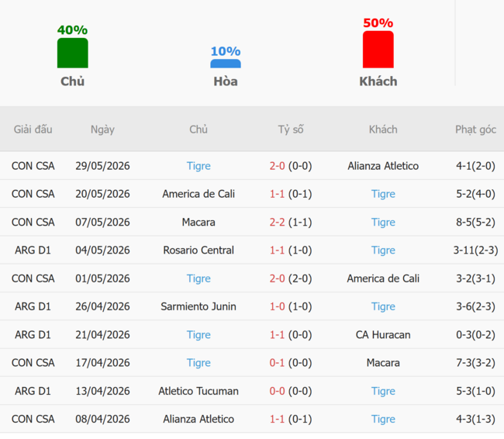Open Tigre link in the 29/05/2026 row
This screenshot has width=504, height=439.
(x=198, y=166)
